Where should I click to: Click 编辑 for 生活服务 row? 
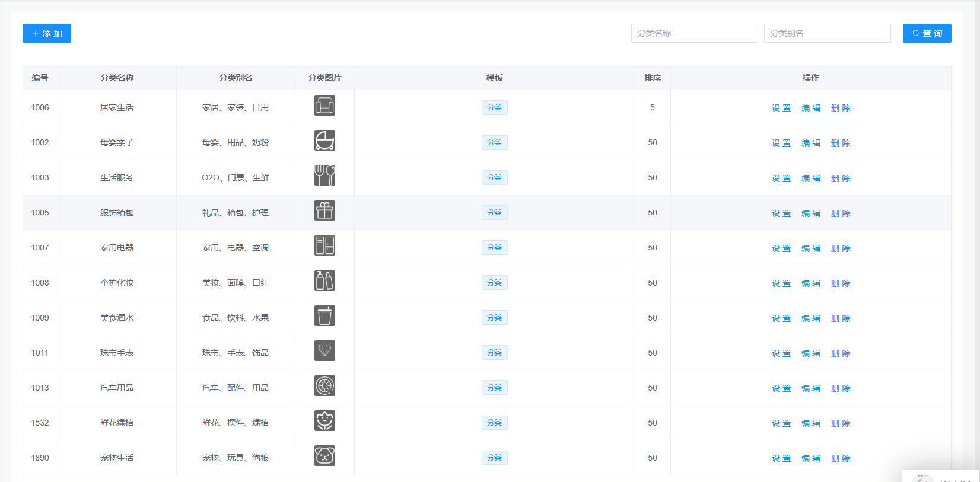click(x=811, y=178)
